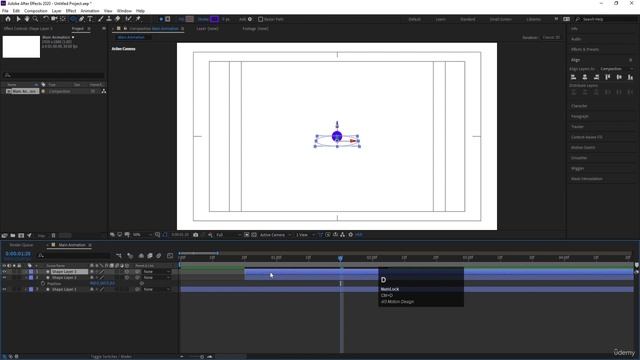Image resolution: width=640 pixels, height=360 pixels.
Task: Select the Hand tool
Action: click(27, 19)
